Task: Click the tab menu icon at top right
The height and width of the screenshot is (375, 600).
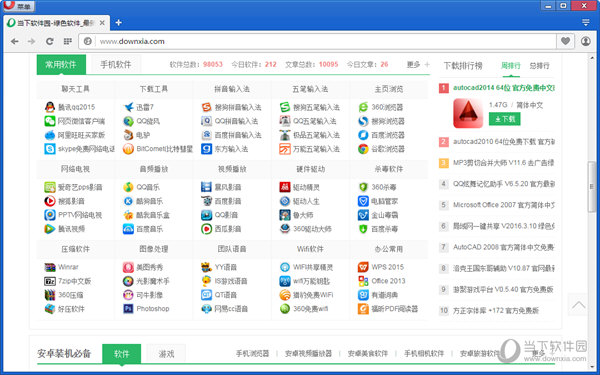Action: tap(585, 23)
